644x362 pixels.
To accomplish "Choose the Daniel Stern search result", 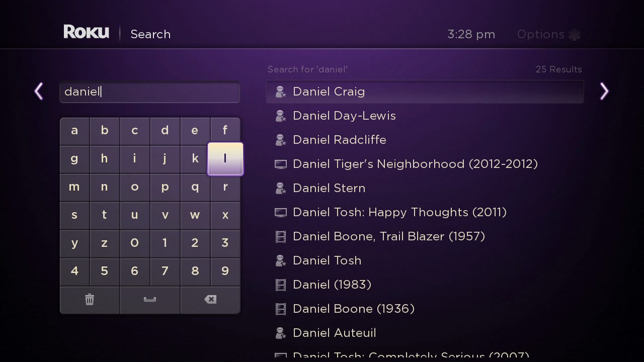I will pyautogui.click(x=329, y=188).
